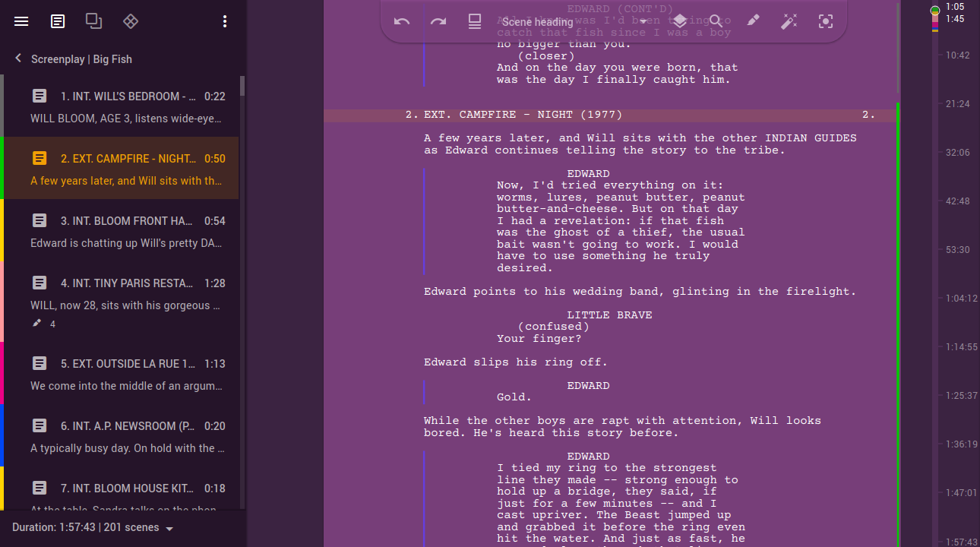This screenshot has width=980, height=547.
Task: Click the action line about Edward's wedding band
Action: (640, 292)
